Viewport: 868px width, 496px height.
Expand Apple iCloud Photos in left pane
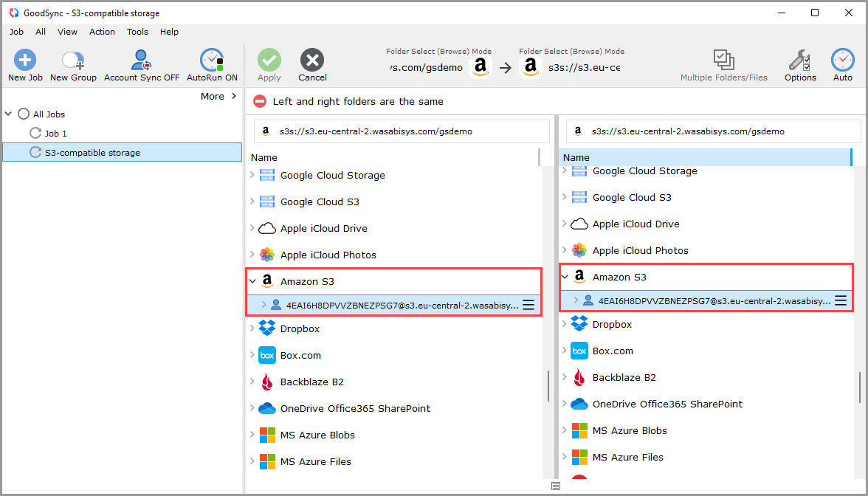pyautogui.click(x=252, y=255)
